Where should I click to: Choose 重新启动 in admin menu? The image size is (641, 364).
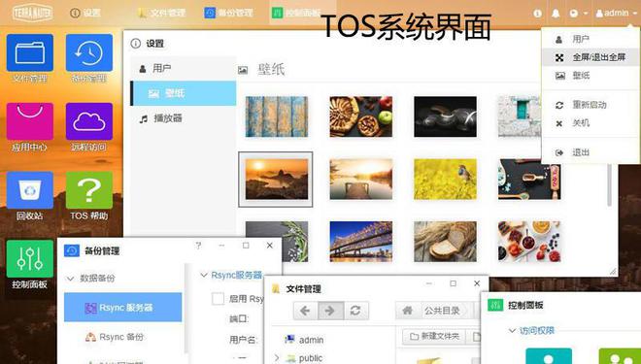point(590,105)
